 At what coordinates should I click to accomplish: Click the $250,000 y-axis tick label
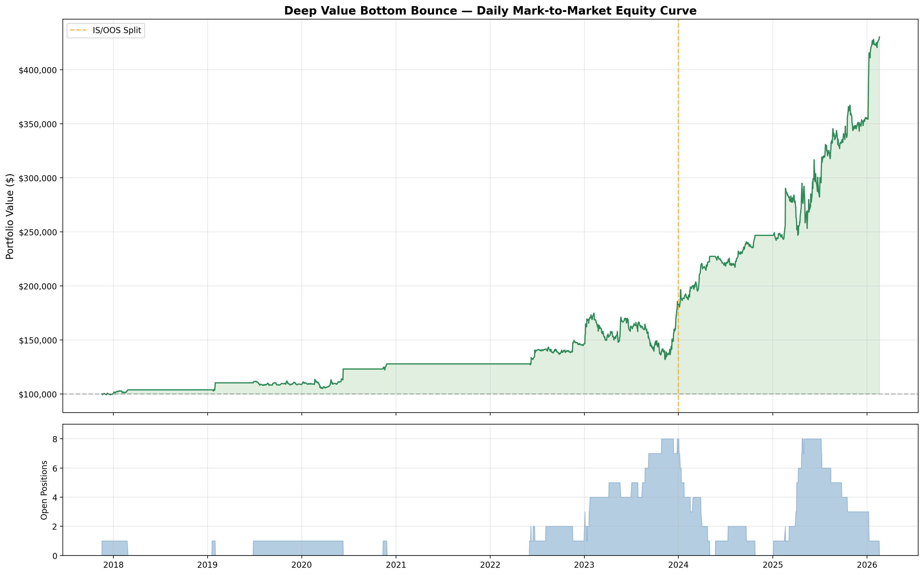37,232
